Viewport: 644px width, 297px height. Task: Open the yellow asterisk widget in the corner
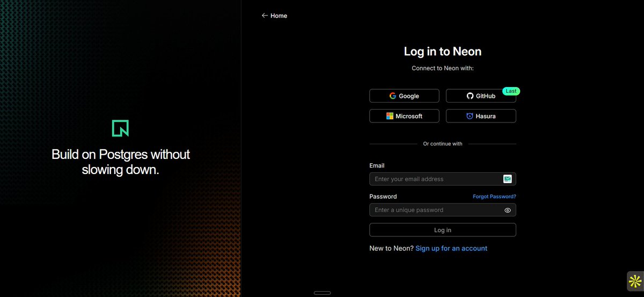635,281
